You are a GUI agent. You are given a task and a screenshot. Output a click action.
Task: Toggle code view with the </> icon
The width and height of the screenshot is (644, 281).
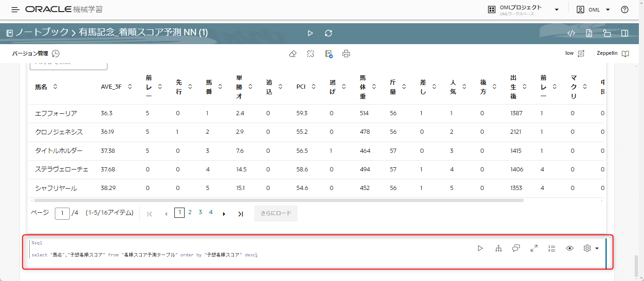pyautogui.click(x=571, y=33)
